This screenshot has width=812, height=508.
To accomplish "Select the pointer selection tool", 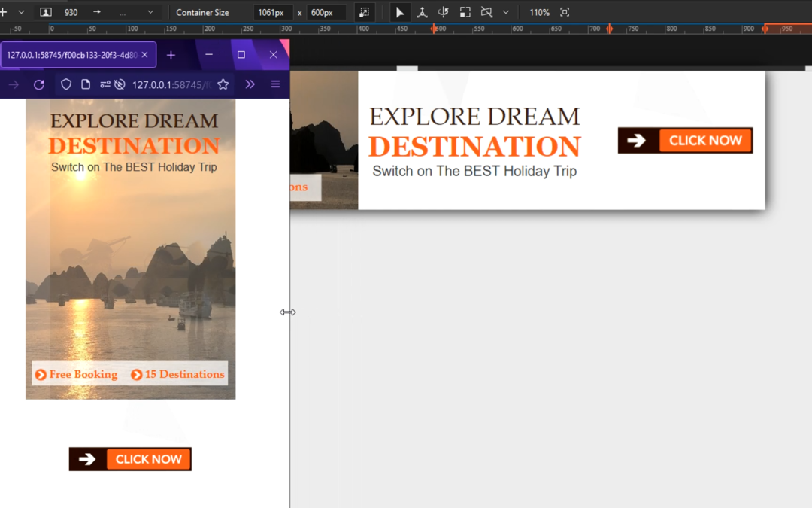I will [x=400, y=11].
